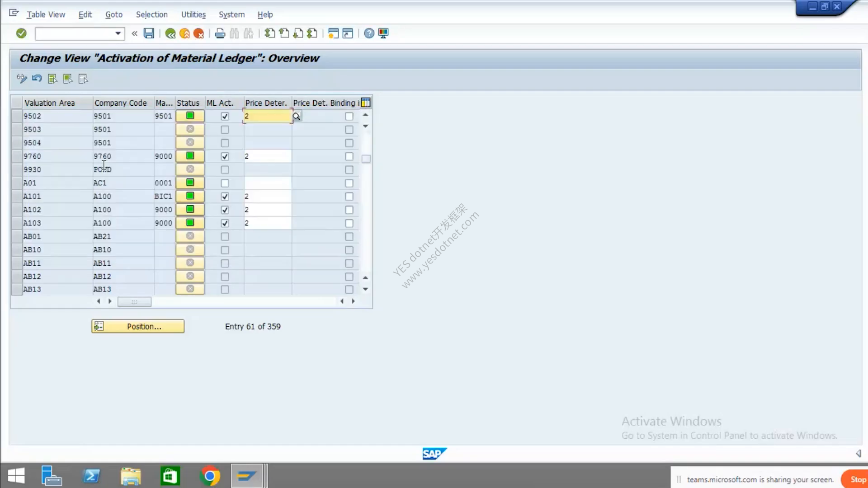This screenshot has width=868, height=488.
Task: Enable ML Act. checkbox for A01
Action: [225, 183]
